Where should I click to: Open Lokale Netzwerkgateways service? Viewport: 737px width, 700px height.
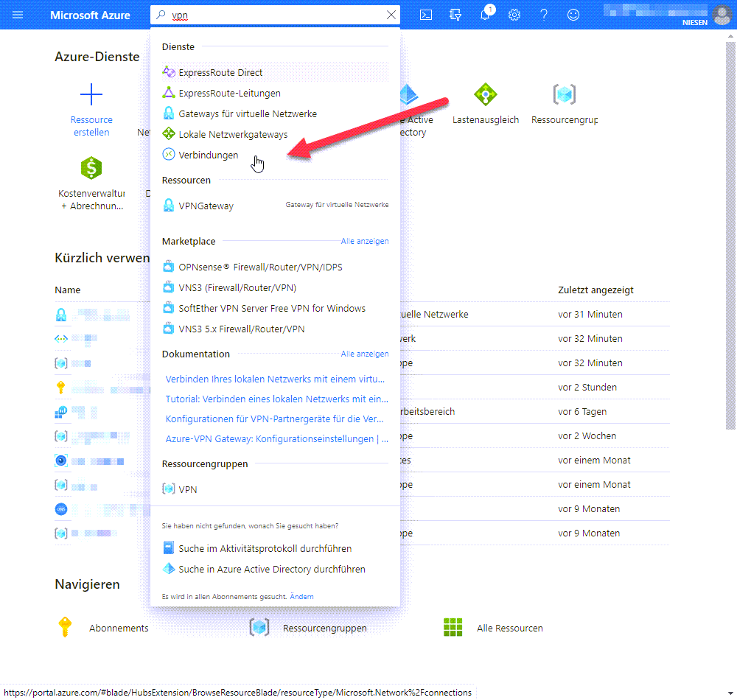(275, 134)
